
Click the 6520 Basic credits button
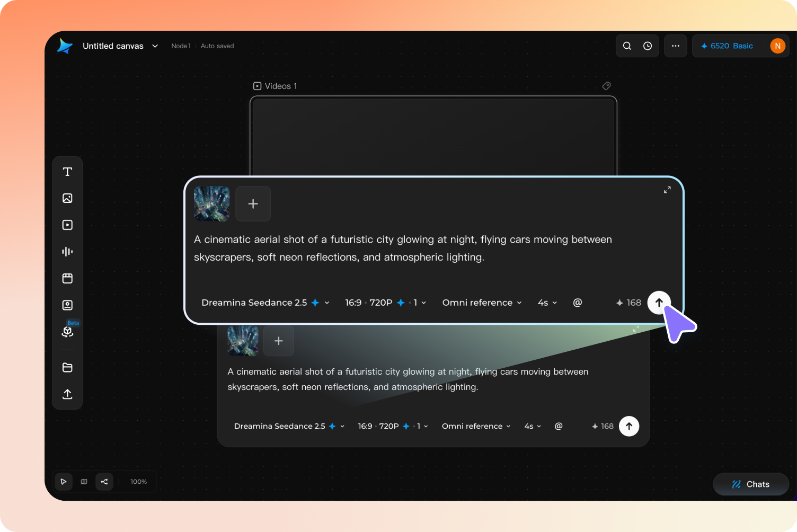pyautogui.click(x=727, y=46)
